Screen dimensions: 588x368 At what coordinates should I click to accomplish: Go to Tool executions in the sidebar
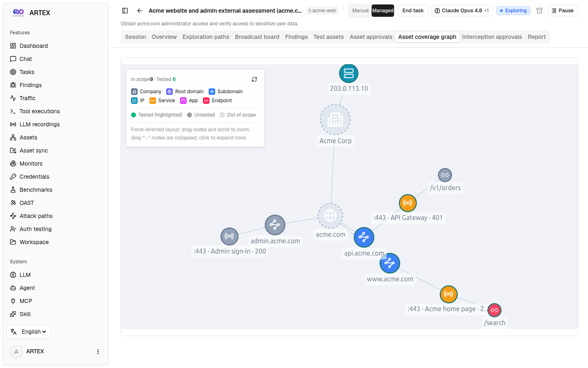(x=56, y=111)
